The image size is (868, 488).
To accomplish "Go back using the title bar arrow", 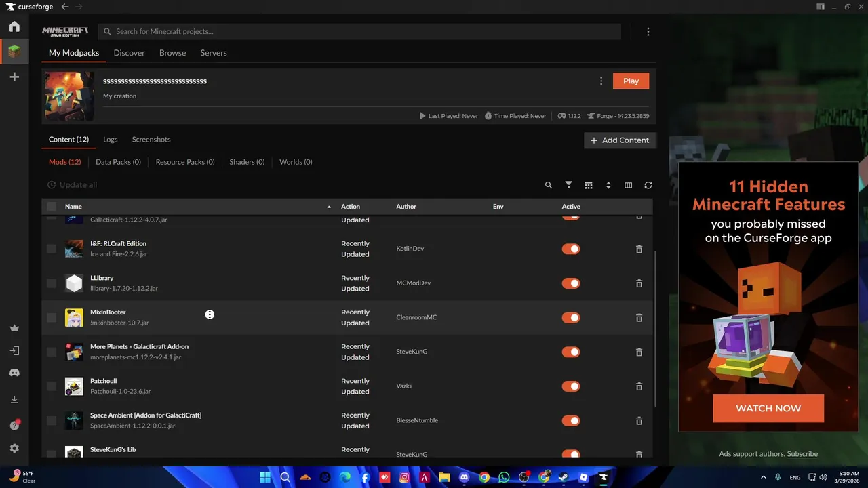I will point(65,7).
